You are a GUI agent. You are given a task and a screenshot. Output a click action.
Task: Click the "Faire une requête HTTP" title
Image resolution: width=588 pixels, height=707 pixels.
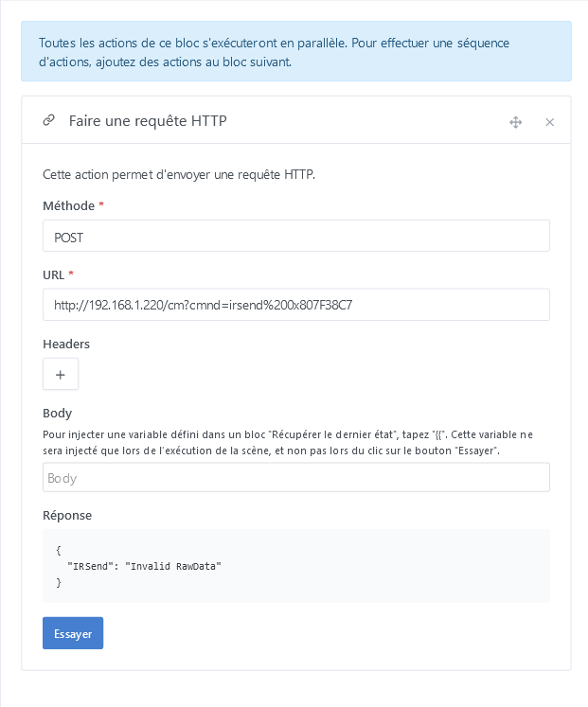[x=148, y=121]
